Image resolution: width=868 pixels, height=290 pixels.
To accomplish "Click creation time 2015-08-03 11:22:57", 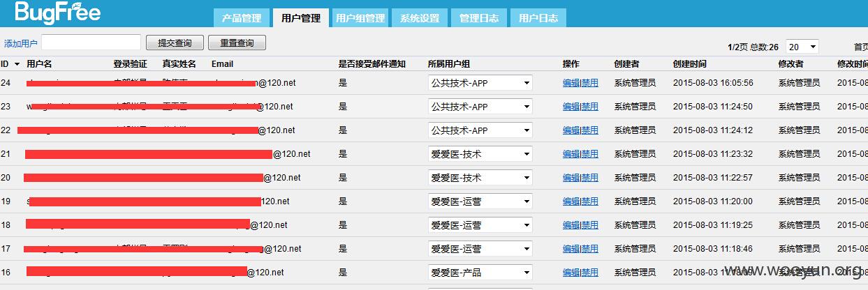I will [x=713, y=178].
